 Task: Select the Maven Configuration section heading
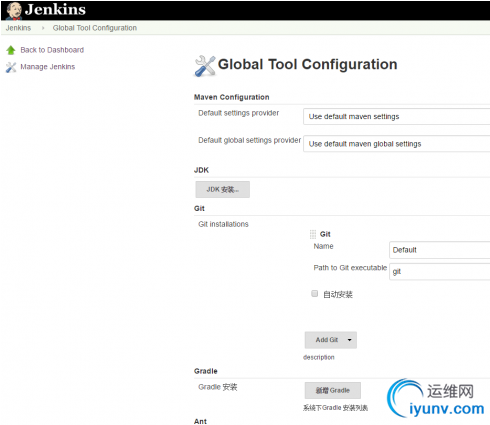232,97
